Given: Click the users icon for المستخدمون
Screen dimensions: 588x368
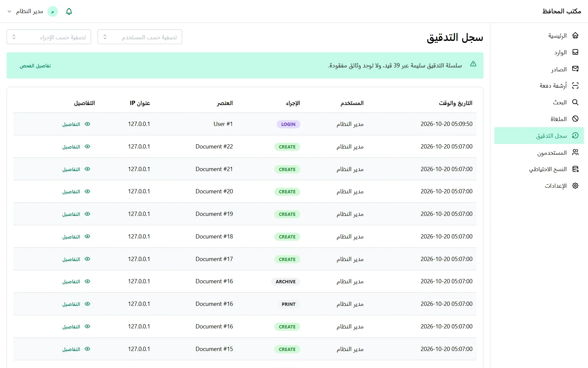Looking at the screenshot, I should point(575,152).
